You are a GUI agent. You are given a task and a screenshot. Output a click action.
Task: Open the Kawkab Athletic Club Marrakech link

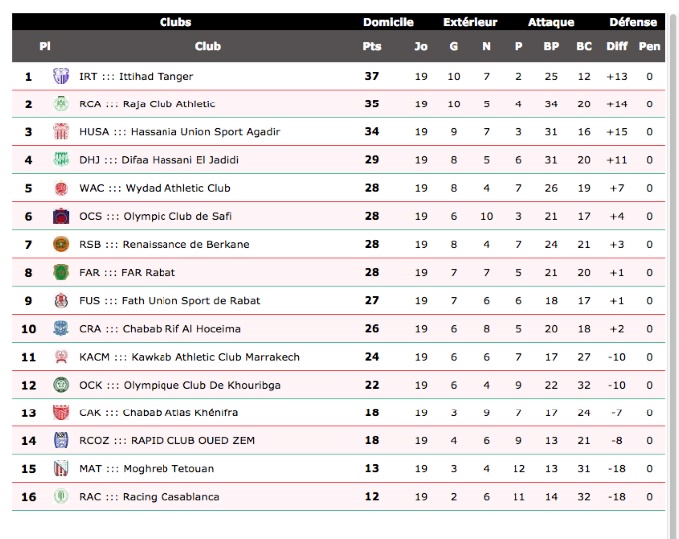point(189,356)
